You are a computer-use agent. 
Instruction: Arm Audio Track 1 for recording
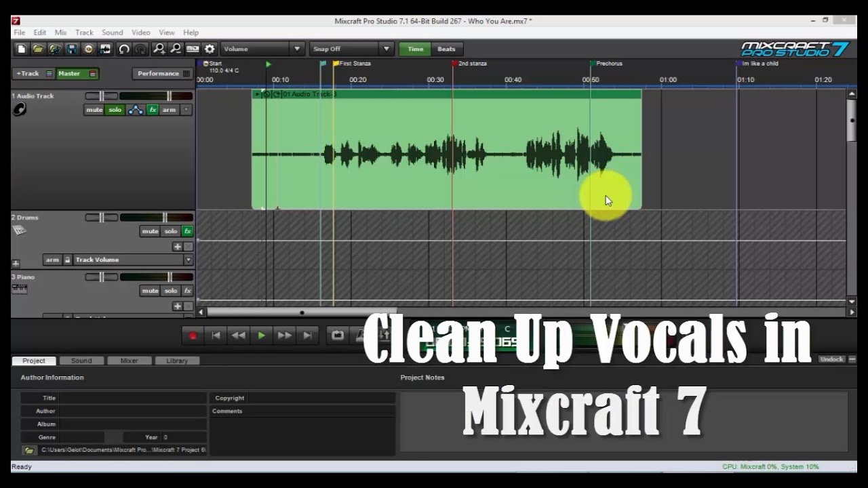(x=169, y=110)
